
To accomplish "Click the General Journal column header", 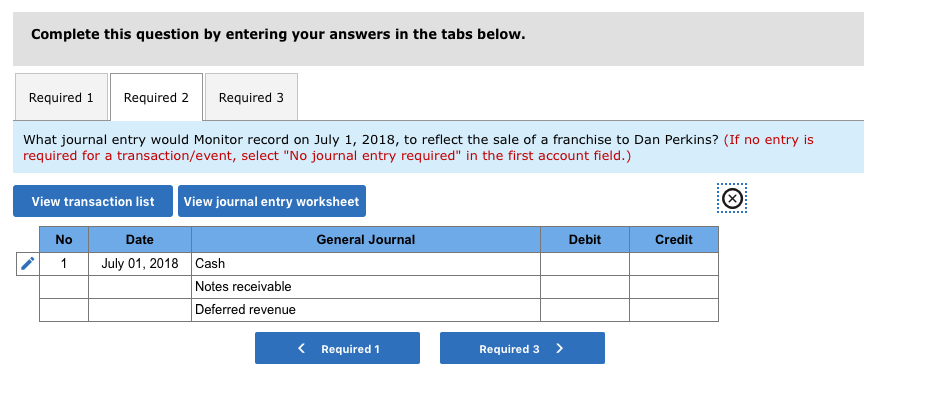I will coord(366,239).
